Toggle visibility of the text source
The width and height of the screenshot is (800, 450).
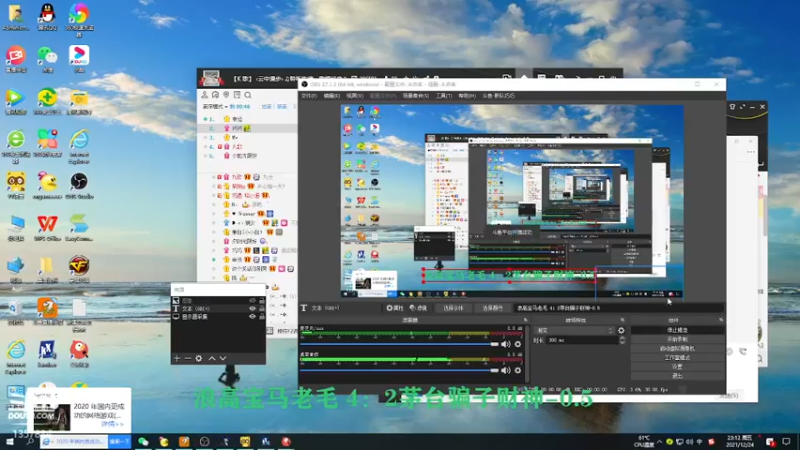pos(252,309)
